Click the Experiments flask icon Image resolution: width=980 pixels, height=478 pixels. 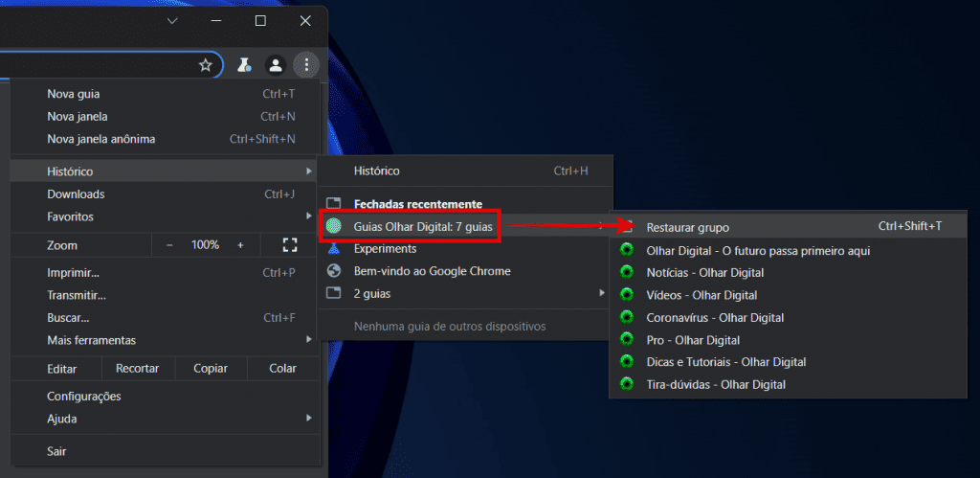(334, 248)
